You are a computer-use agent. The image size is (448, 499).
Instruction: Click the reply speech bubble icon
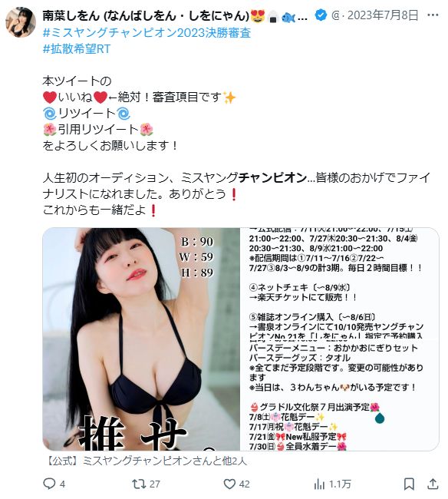click(49, 484)
